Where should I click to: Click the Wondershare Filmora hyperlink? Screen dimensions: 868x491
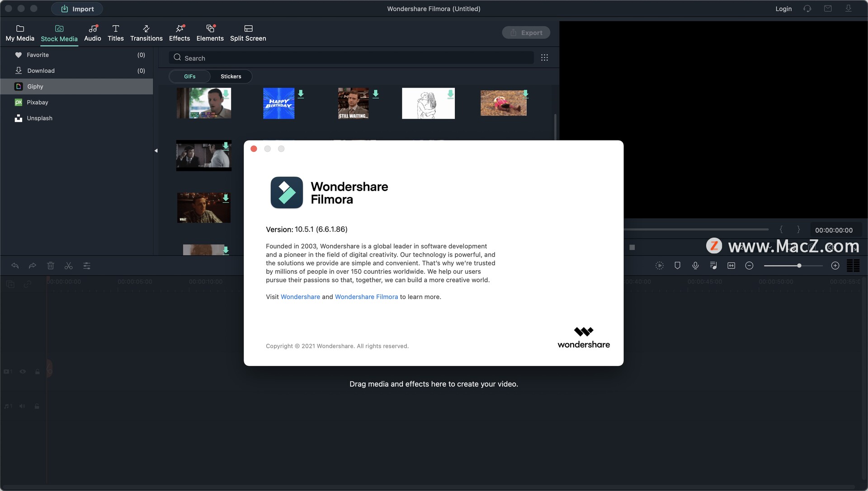[x=366, y=297]
